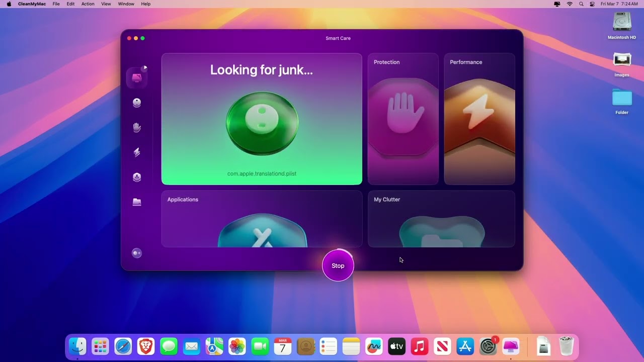Open Launchpad from the Dock
Screen dimensions: 644x362
(x=100, y=346)
